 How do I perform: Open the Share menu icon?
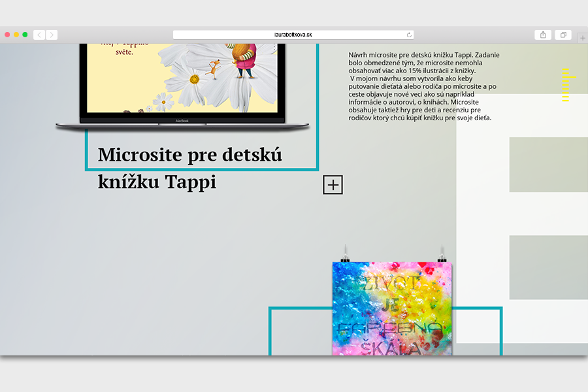tap(543, 35)
